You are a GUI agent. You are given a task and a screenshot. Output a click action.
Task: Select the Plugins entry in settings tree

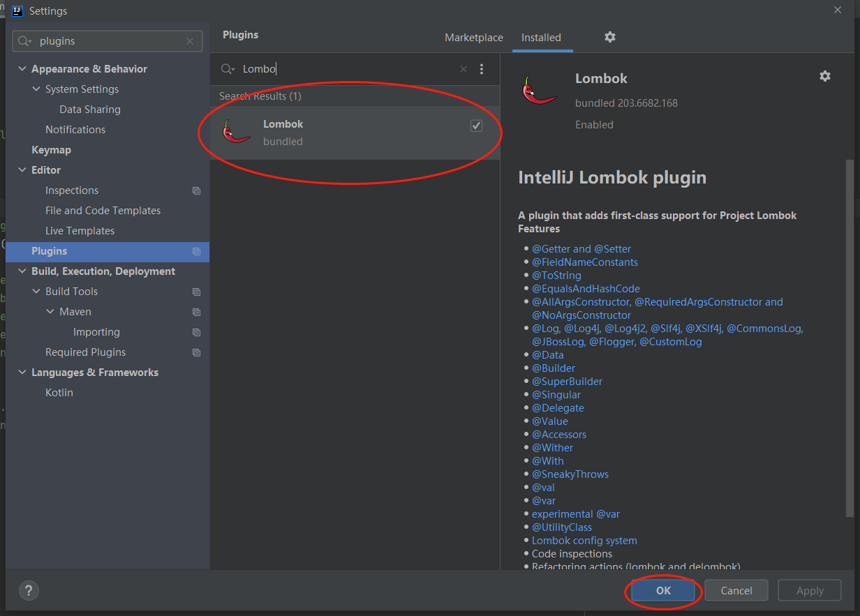pyautogui.click(x=49, y=250)
